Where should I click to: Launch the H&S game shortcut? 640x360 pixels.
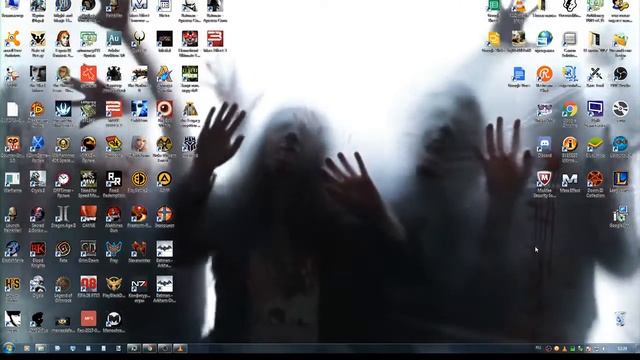point(12,284)
